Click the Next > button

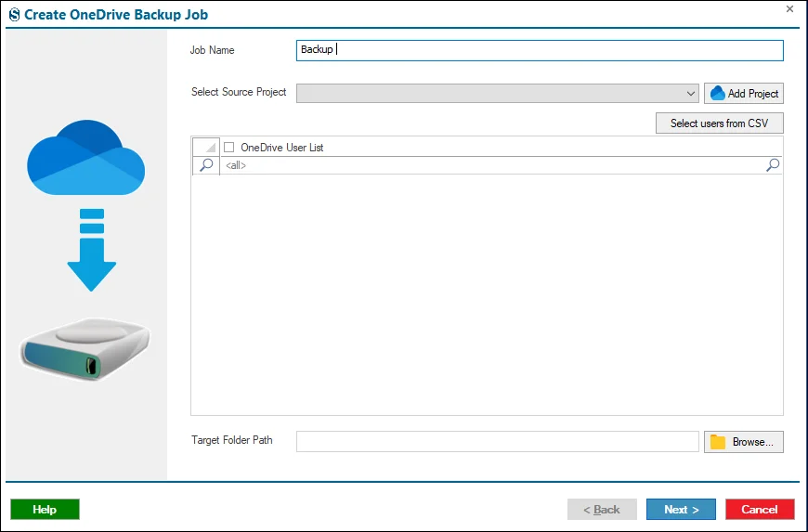(x=681, y=510)
